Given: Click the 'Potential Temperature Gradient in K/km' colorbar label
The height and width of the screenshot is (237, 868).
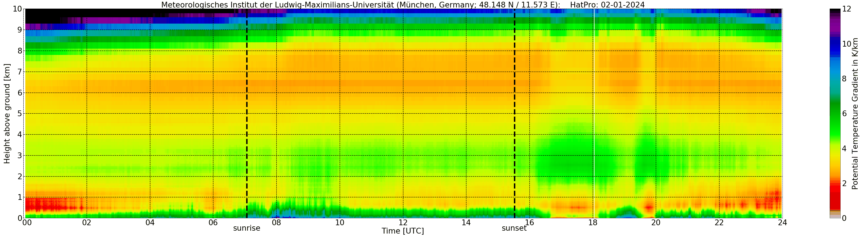Looking at the screenshot, I should (855, 113).
